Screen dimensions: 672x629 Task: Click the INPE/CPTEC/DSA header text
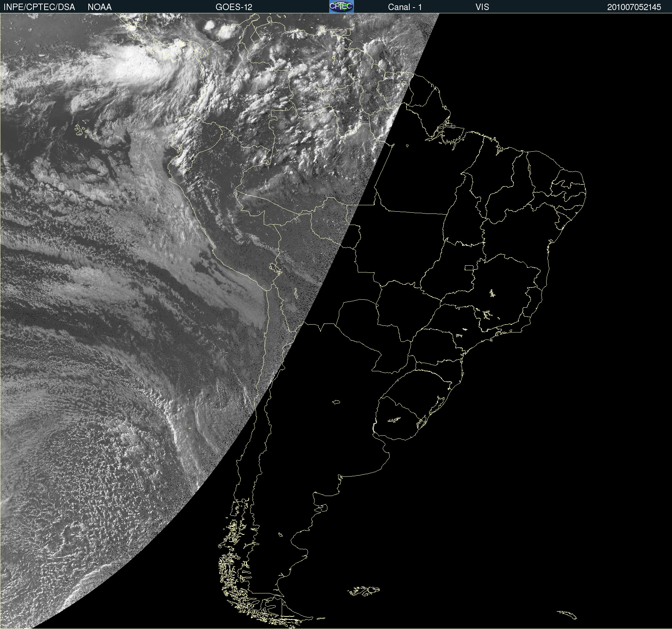click(x=39, y=7)
